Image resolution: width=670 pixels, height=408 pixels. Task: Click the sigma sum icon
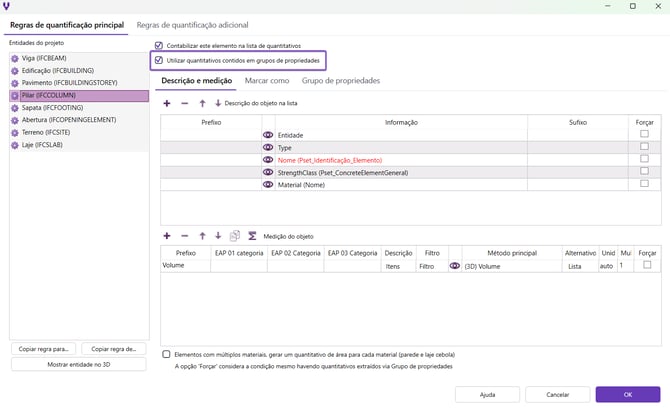(252, 236)
